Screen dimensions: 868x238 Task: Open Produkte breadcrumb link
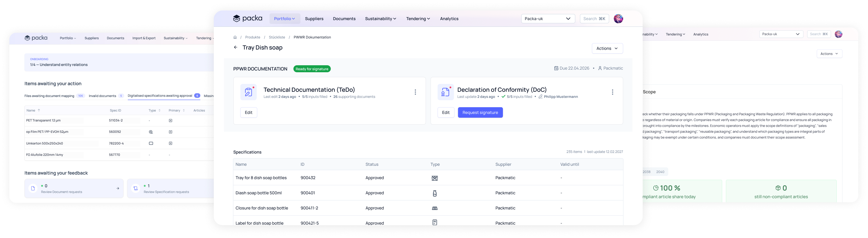pos(253,37)
